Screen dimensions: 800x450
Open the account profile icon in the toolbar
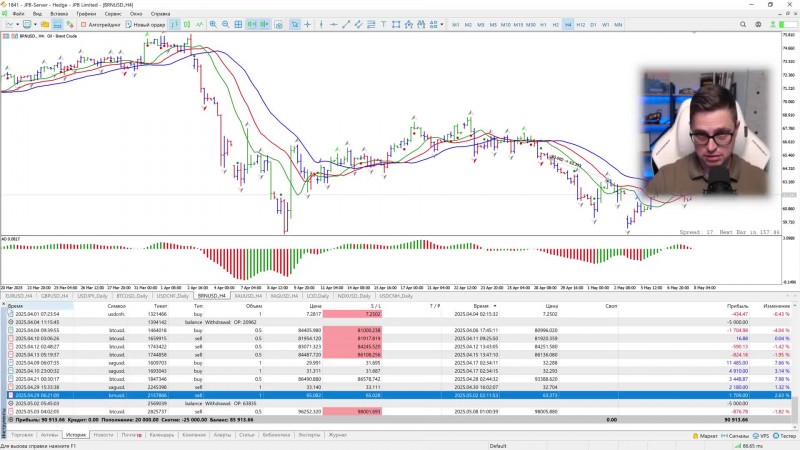(x=758, y=24)
